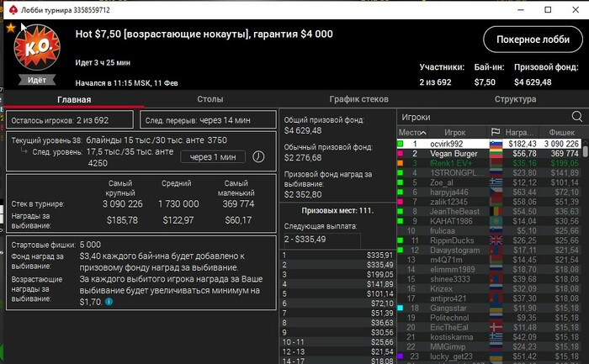Click the K.O. tournament logo
The image size is (589, 364).
pyautogui.click(x=37, y=48)
